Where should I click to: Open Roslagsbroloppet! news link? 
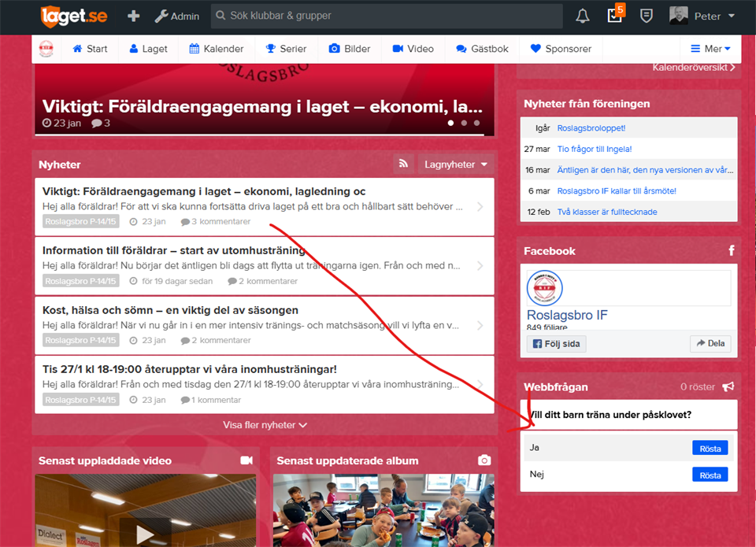[x=591, y=128]
